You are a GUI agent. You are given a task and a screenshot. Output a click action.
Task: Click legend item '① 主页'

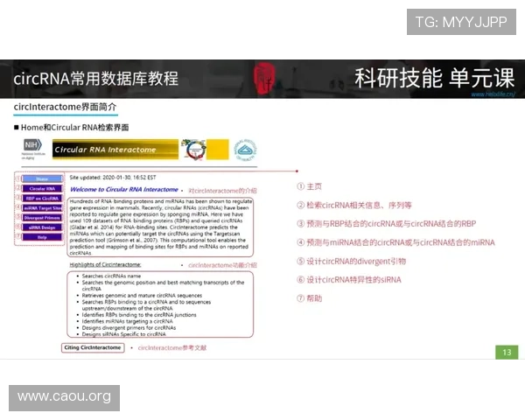pos(309,186)
